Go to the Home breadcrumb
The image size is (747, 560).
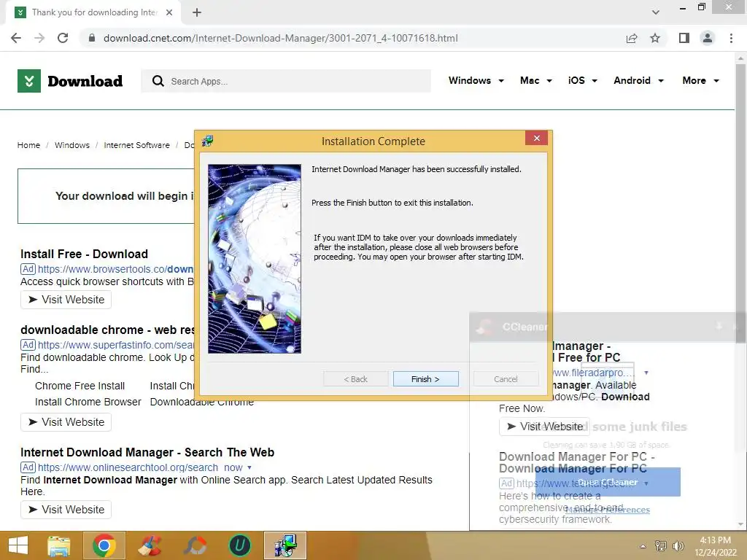[x=28, y=145]
